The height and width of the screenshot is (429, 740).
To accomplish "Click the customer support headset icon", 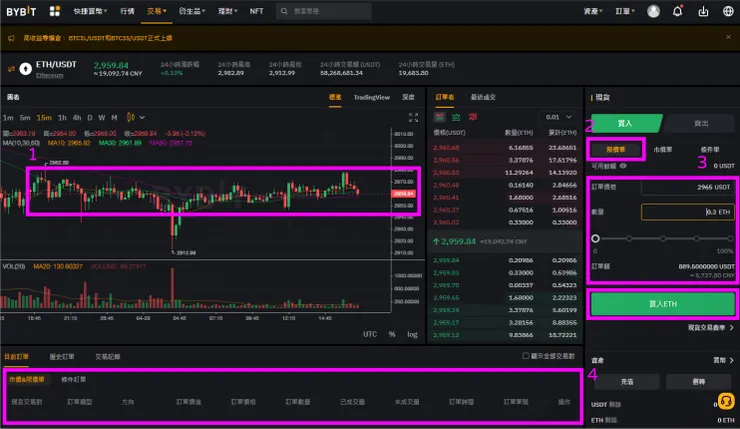I will [726, 402].
